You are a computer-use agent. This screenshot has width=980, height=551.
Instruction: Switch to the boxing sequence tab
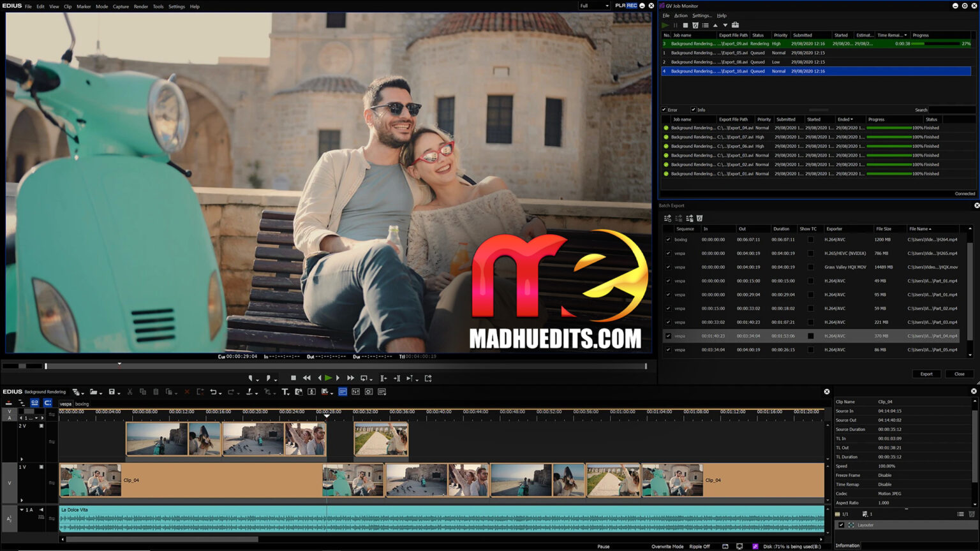click(82, 404)
